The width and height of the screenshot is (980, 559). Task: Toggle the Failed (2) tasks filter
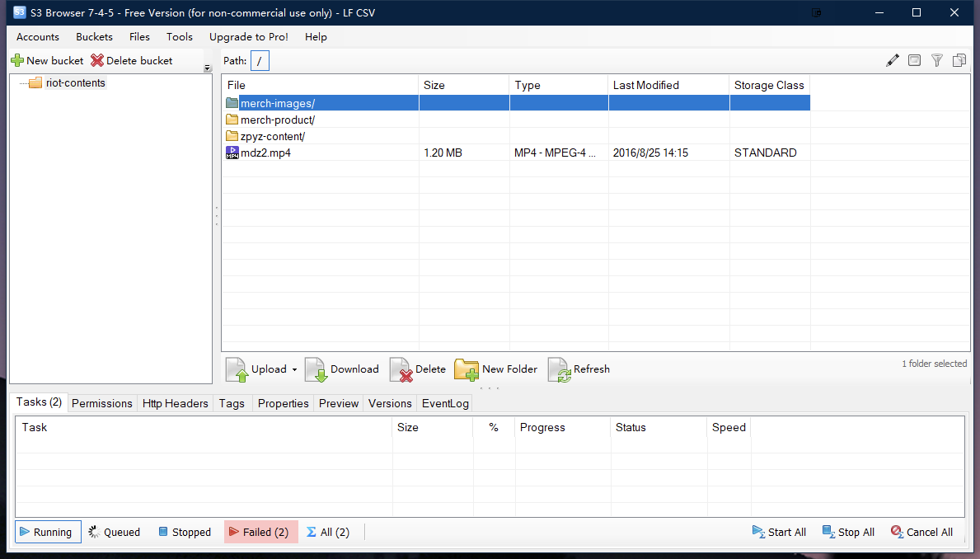(x=256, y=532)
